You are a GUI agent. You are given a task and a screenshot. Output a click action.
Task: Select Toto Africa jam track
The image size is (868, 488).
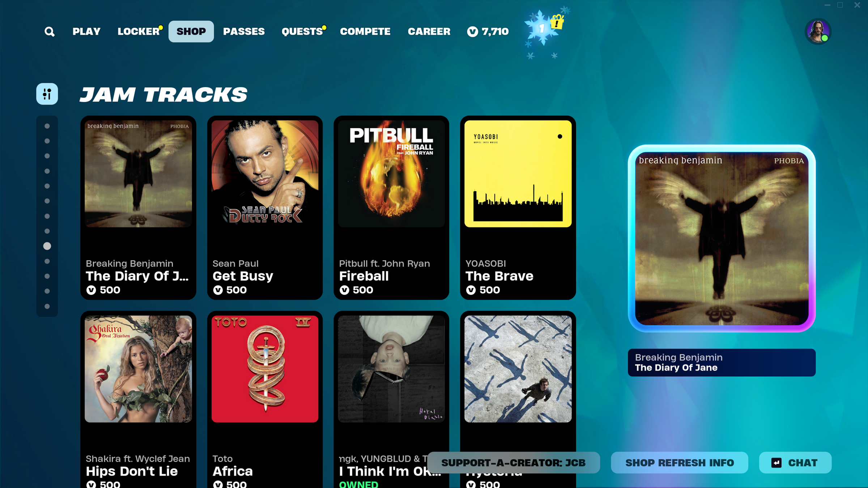tap(265, 399)
